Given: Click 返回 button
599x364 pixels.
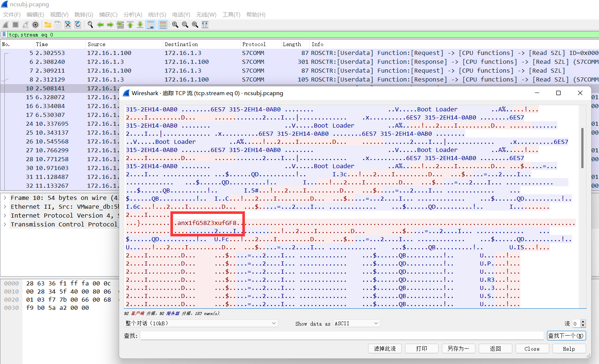Looking at the screenshot, I should point(495,349).
